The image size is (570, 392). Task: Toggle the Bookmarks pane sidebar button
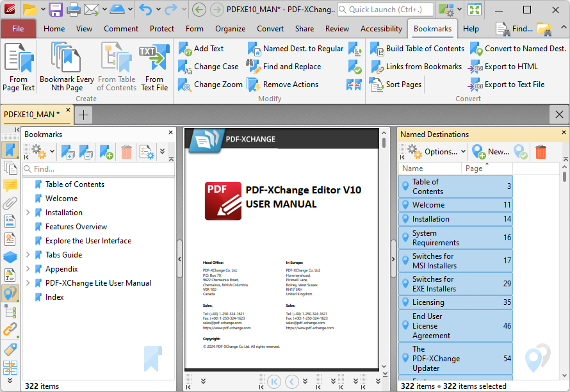click(10, 150)
